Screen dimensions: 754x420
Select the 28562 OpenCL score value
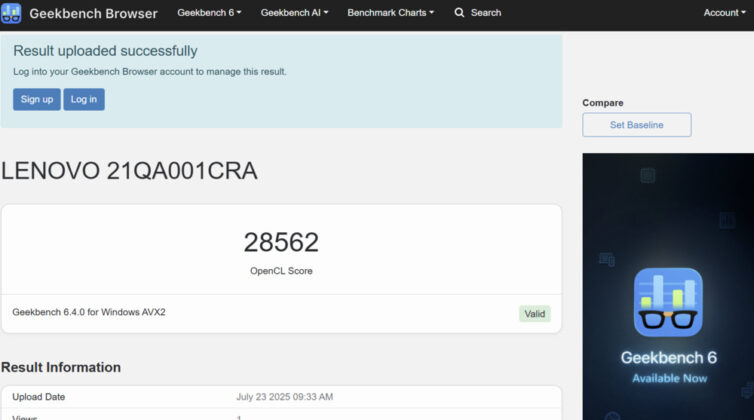[281, 242]
